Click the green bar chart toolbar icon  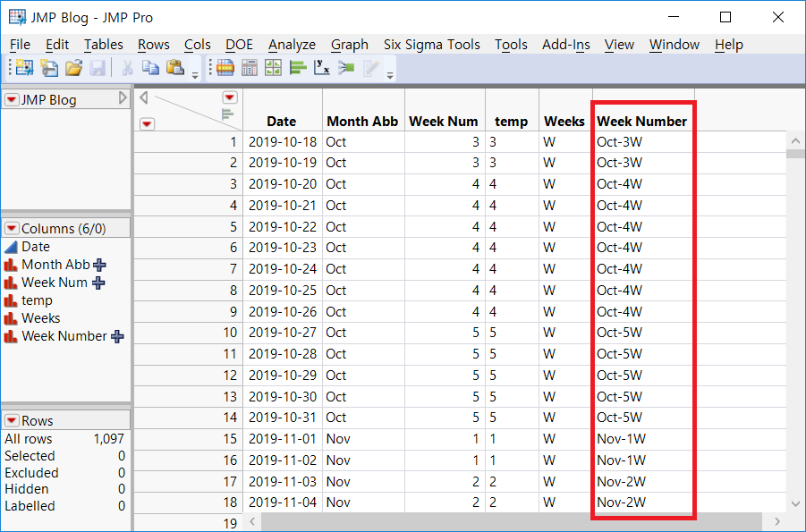click(296, 67)
